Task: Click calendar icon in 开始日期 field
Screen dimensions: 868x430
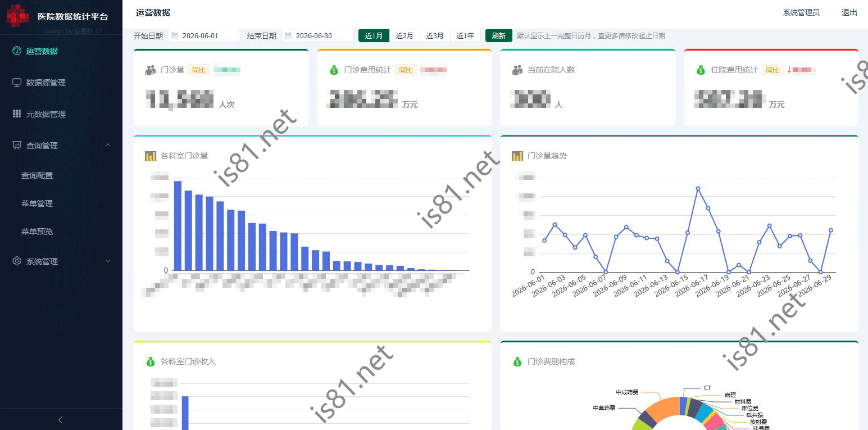Action: point(175,35)
